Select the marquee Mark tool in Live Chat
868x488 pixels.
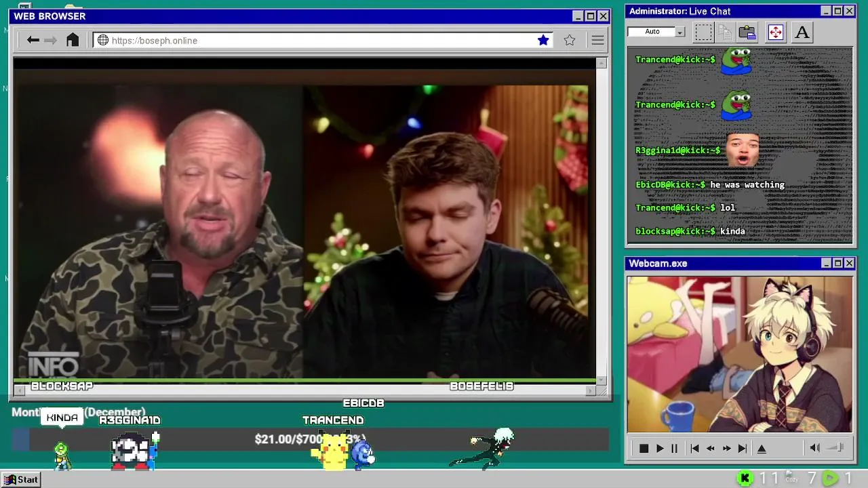pos(704,32)
